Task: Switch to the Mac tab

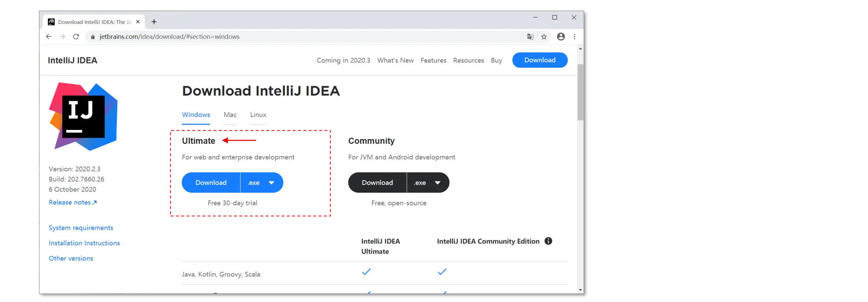Action: (x=230, y=115)
